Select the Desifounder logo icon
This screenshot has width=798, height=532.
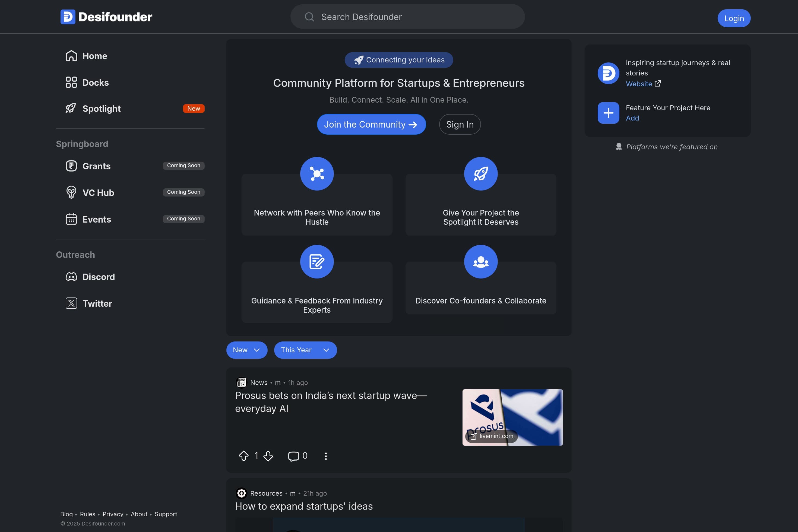click(x=68, y=17)
